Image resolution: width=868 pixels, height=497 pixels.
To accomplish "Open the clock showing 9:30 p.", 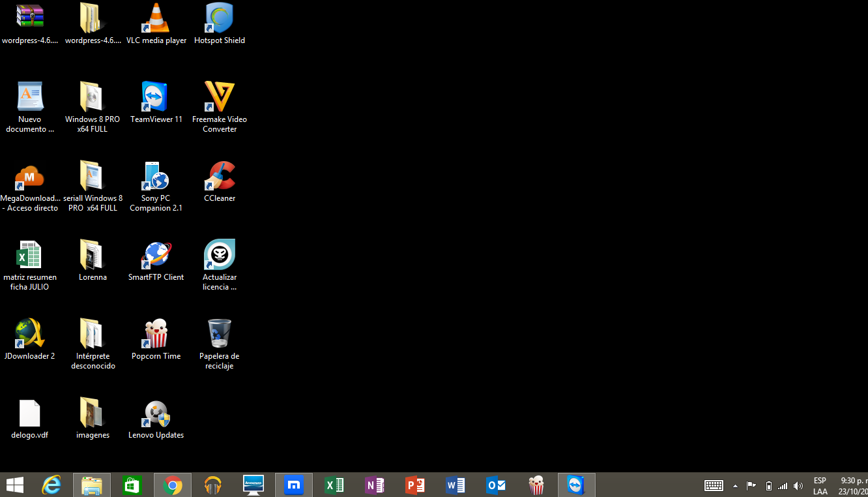I will pyautogui.click(x=853, y=486).
